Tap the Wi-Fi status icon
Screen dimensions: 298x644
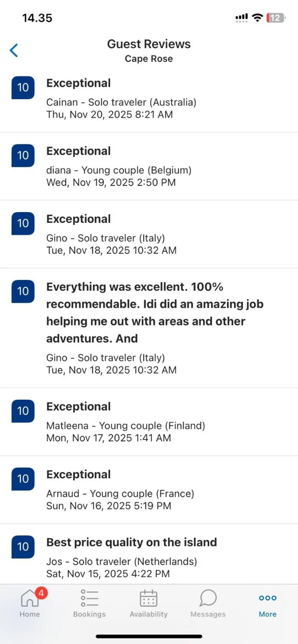point(257,18)
